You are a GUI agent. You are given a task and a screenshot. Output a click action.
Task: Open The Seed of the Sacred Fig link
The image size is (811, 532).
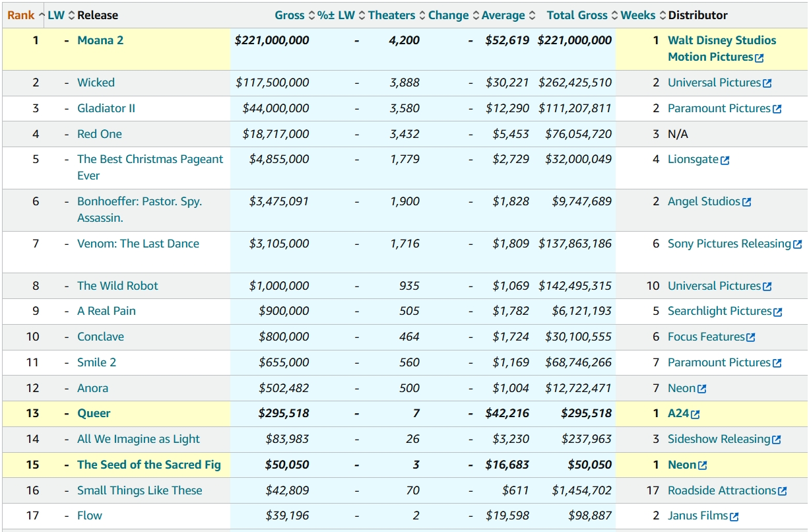(x=149, y=465)
